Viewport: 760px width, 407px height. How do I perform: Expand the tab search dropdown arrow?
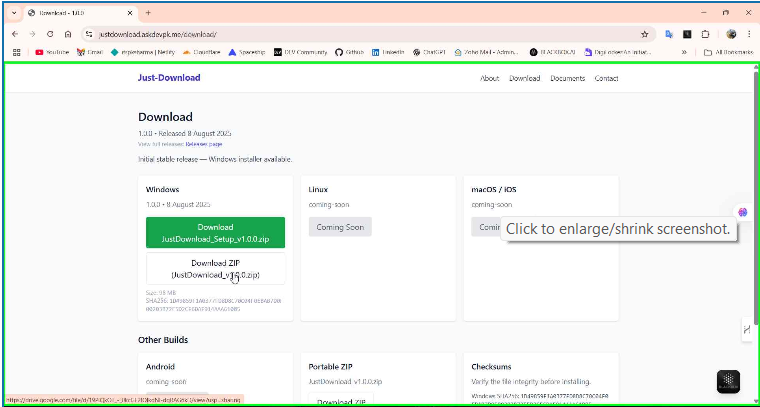[x=14, y=13]
